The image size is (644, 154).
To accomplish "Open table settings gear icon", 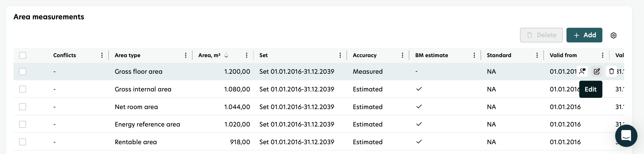I will (614, 35).
